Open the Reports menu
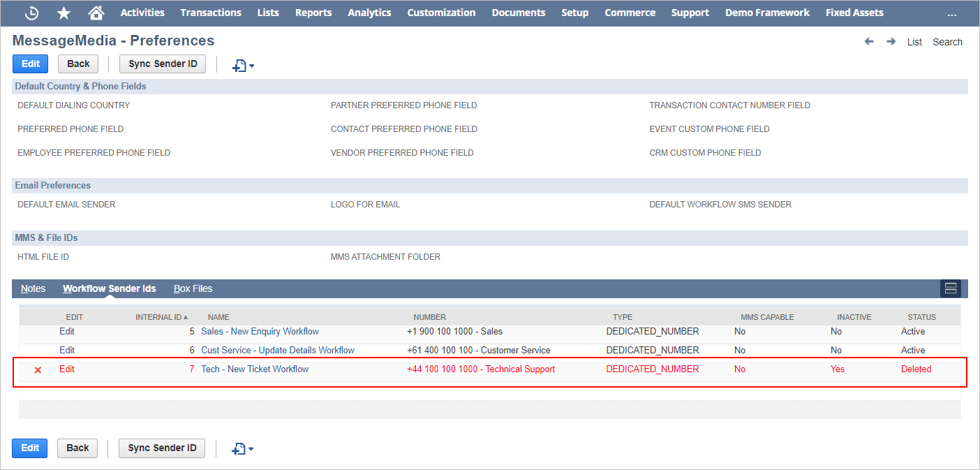The width and height of the screenshot is (980, 470). point(313,13)
